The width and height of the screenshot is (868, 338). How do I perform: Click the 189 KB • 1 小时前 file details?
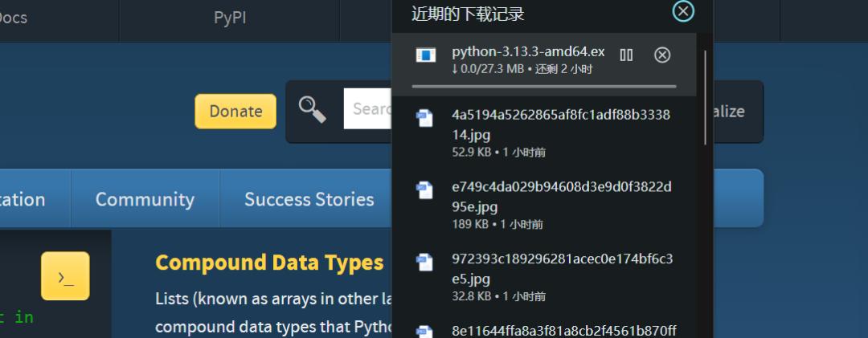[497, 224]
